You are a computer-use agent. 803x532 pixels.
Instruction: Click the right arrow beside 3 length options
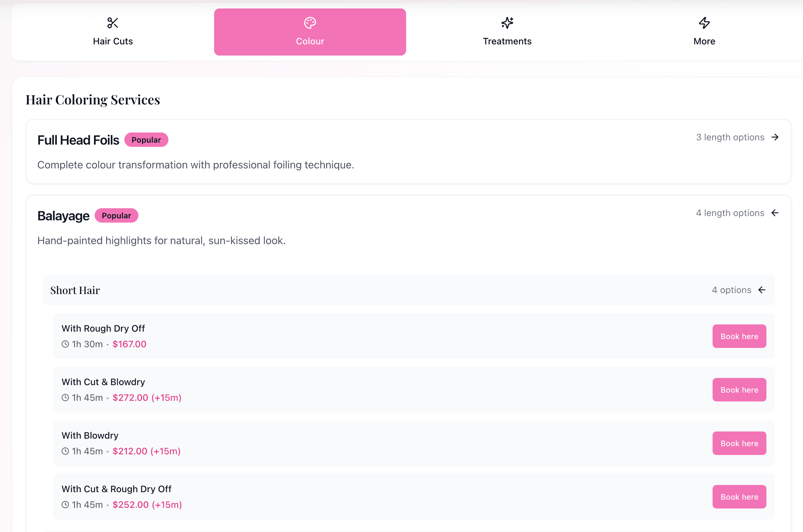pyautogui.click(x=775, y=137)
